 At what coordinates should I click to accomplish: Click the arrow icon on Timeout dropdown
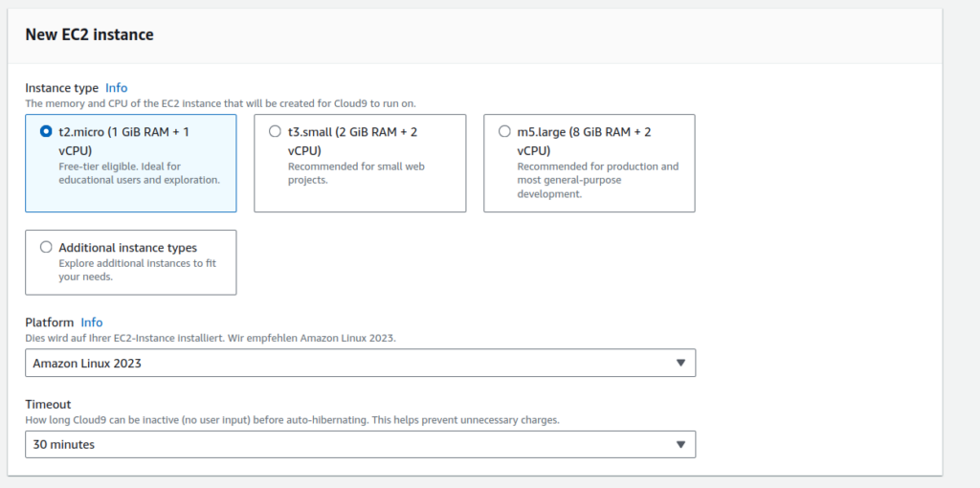pos(680,445)
